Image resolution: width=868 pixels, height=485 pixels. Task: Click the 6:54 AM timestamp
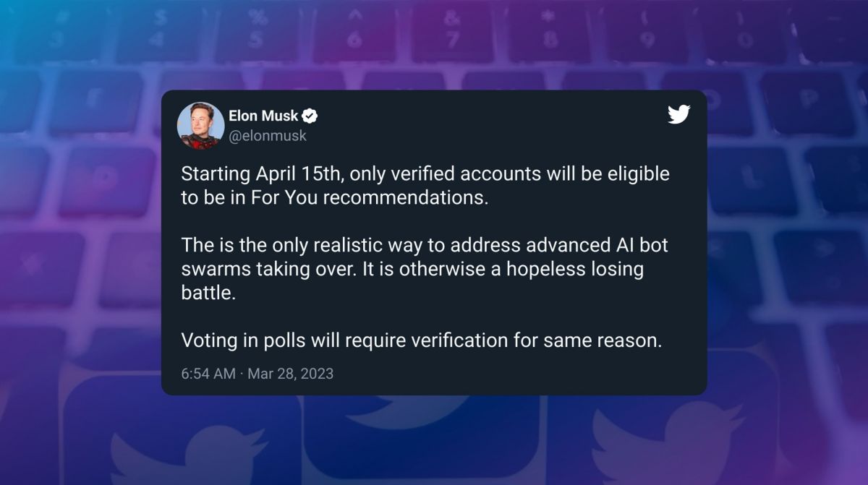[x=208, y=374]
